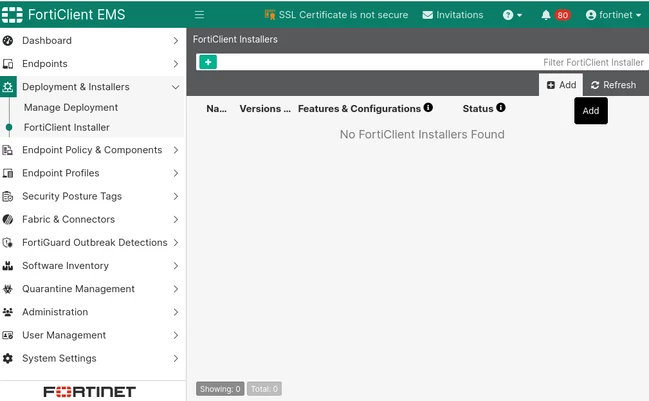
Task: Open the help question mark menu
Action: (512, 15)
